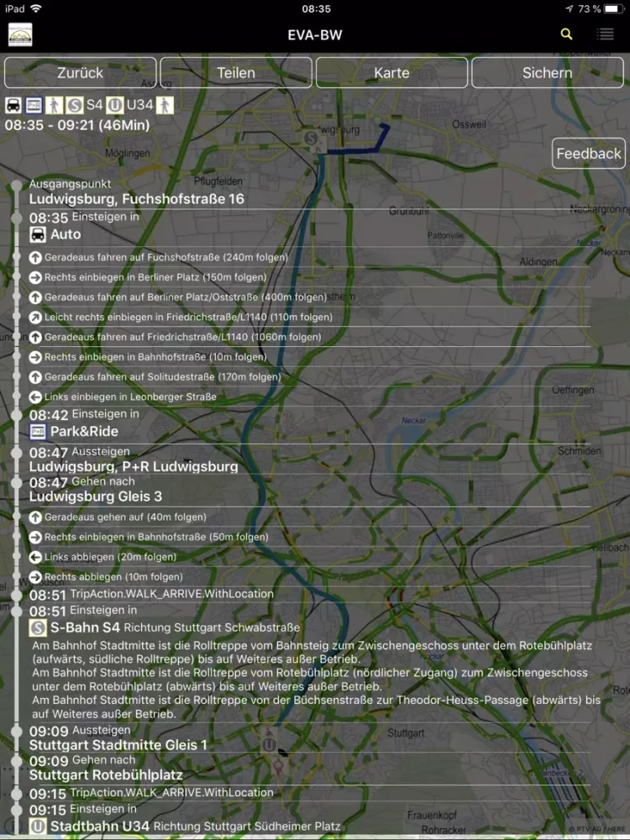Select 'Ludwigsburg, P+R Ludwigsburg' stop
This screenshot has height=840, width=630.
[x=134, y=466]
